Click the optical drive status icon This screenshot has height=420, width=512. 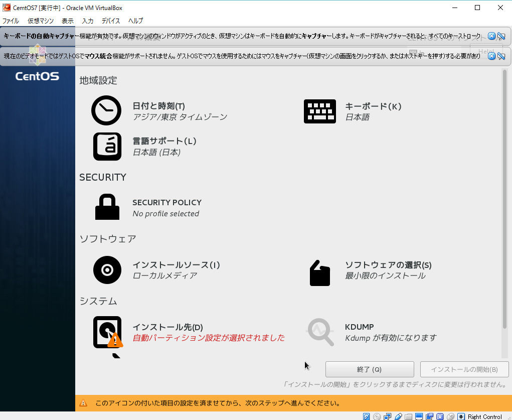(x=377, y=416)
